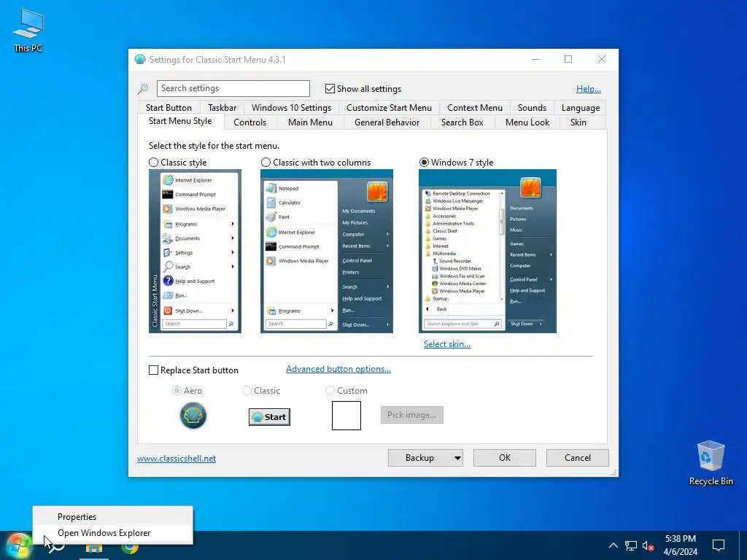This screenshot has height=560, width=747.
Task: Open the This PC desktop icon
Action: 28,31
